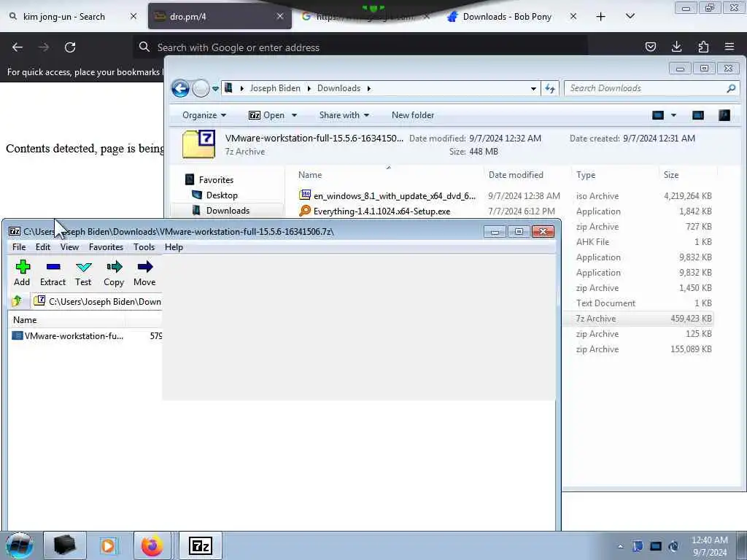
Task: Select the Copy tool in 7-Zip
Action: pyautogui.click(x=114, y=273)
